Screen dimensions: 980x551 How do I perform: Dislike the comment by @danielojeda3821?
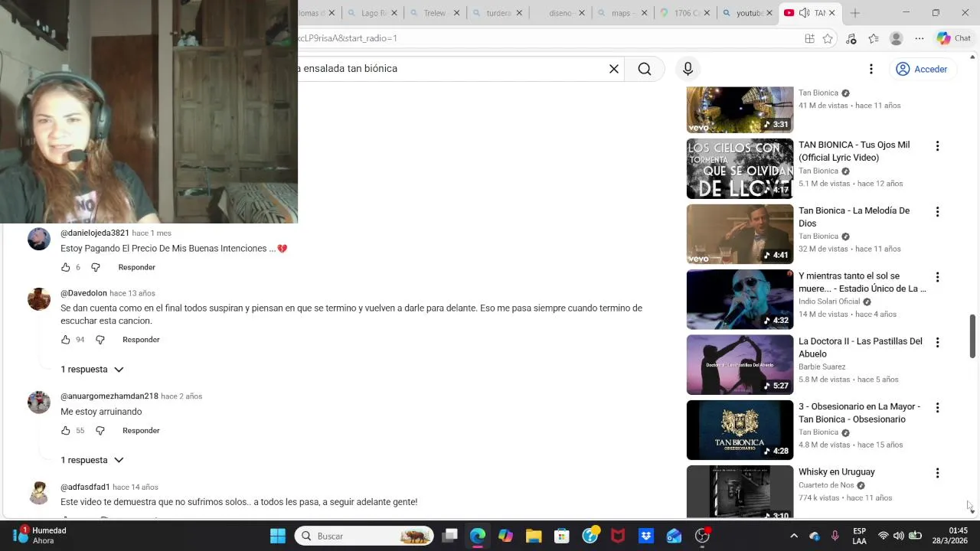(x=96, y=267)
